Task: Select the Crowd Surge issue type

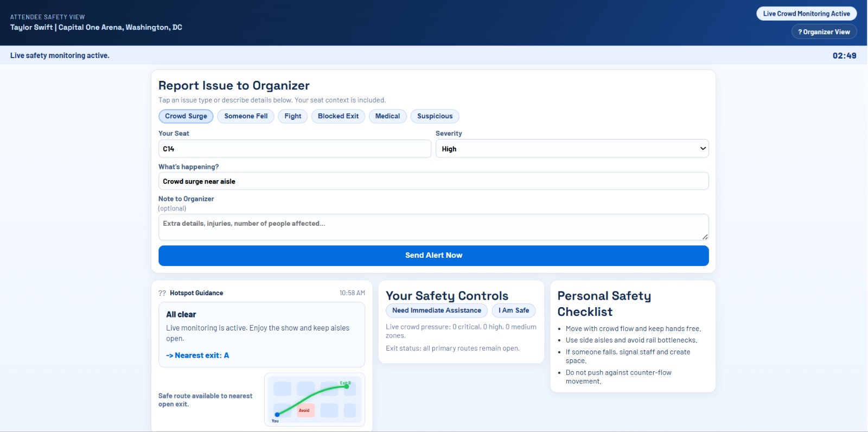Action: click(x=186, y=116)
